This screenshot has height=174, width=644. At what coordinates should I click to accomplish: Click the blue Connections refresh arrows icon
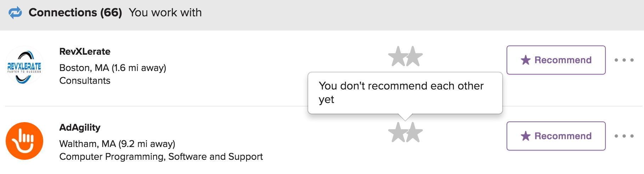[15, 12]
